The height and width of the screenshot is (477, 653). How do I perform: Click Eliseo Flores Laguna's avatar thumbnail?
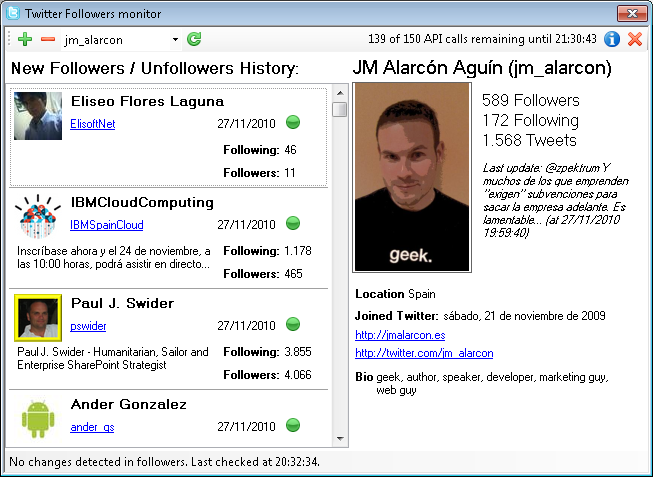tap(38, 116)
